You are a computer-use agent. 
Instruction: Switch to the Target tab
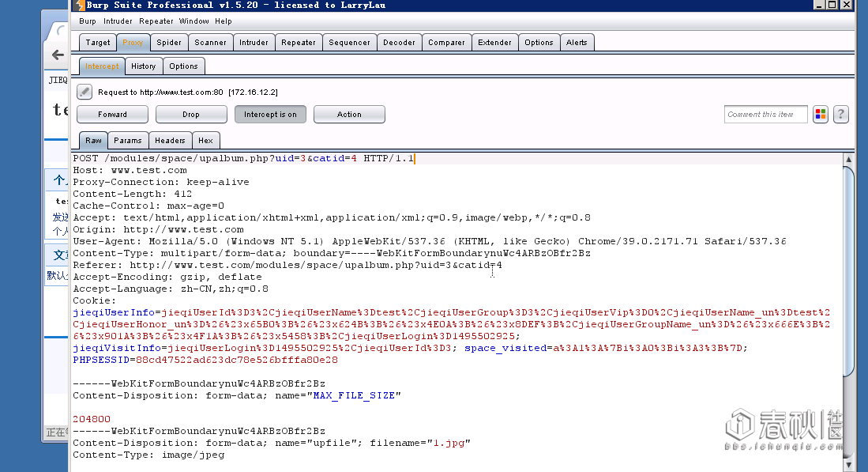tap(98, 42)
